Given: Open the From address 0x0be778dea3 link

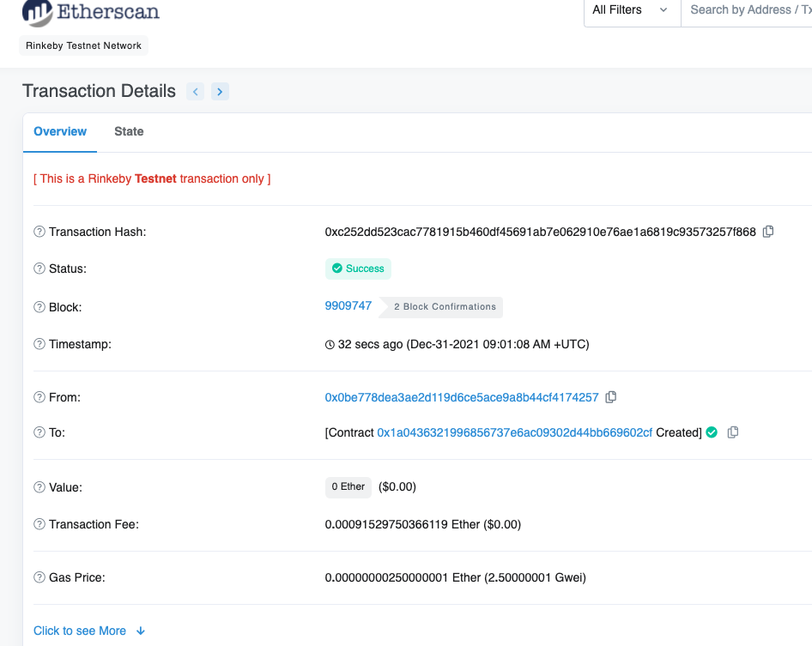Looking at the screenshot, I should pos(462,397).
